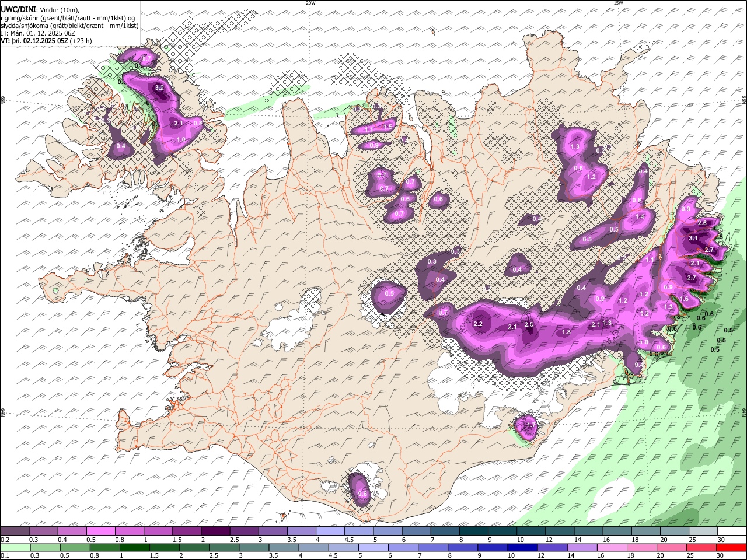Click bottom legend label 0.1
The height and width of the screenshot is (560, 747).
(x=5, y=556)
